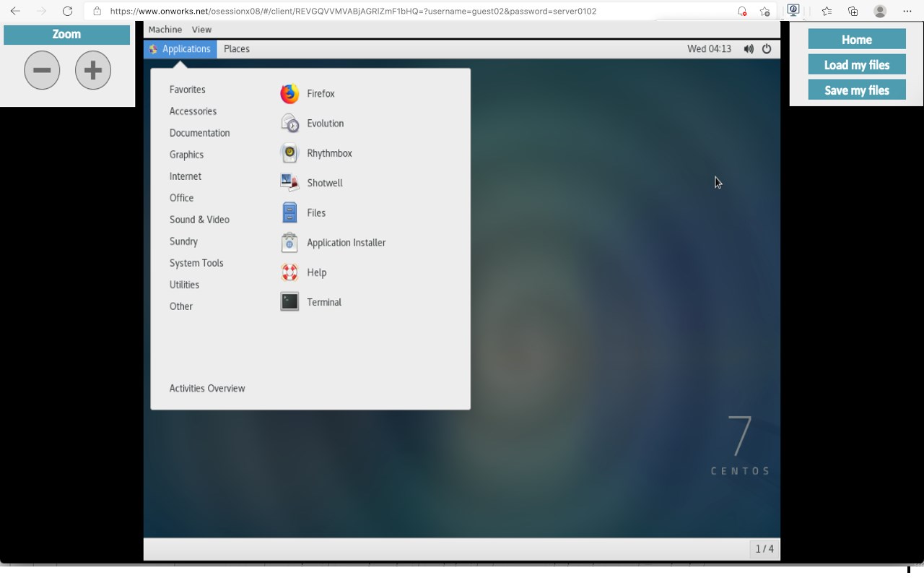924x578 pixels.
Task: Zoom out with the minus button
Action: (x=42, y=70)
